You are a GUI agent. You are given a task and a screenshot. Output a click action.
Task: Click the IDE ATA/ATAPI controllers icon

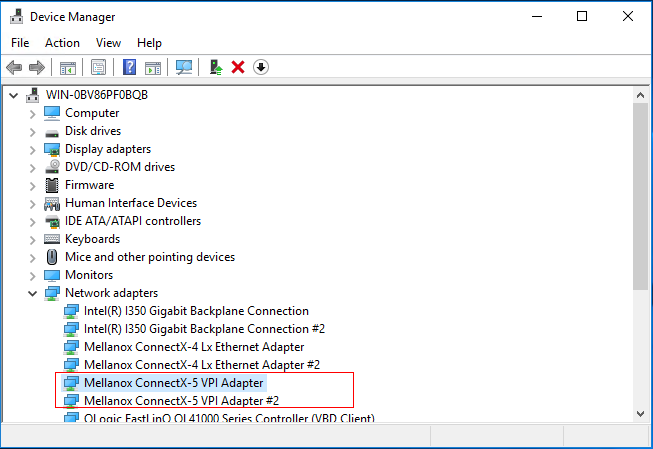[x=52, y=221]
